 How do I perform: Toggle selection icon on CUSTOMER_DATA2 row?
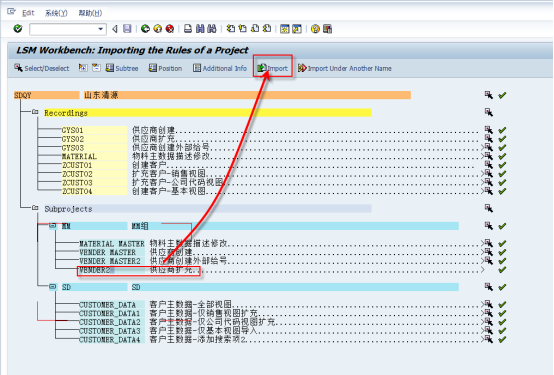click(489, 322)
